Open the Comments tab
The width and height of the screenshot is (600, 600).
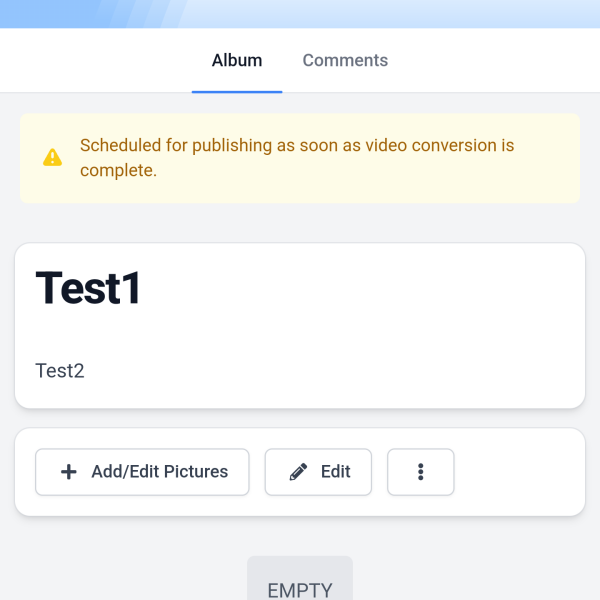[345, 60]
